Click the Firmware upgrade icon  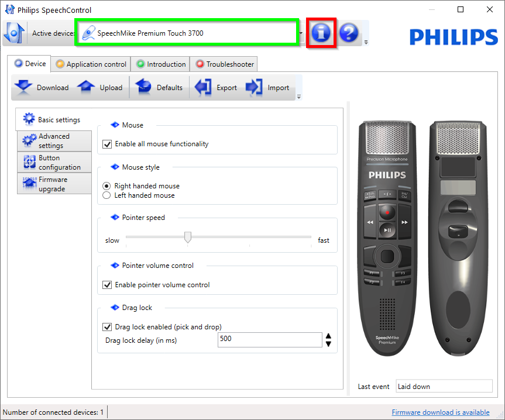pos(29,184)
